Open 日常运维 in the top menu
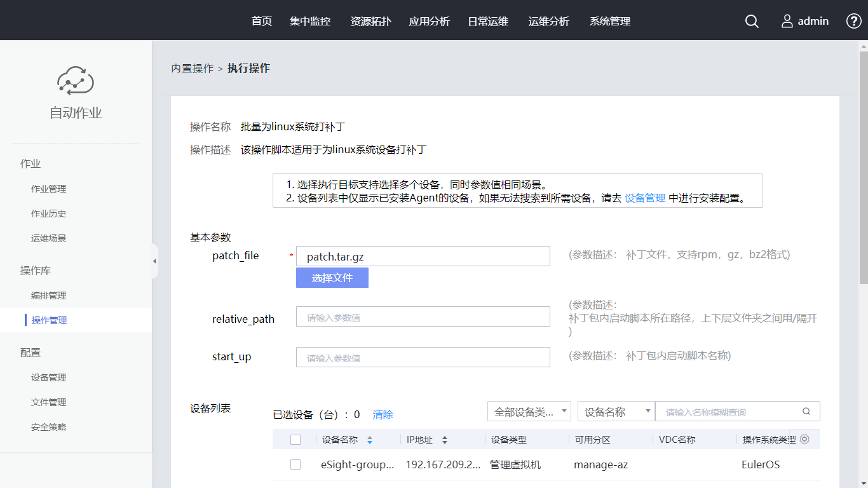868x488 pixels. click(x=488, y=22)
